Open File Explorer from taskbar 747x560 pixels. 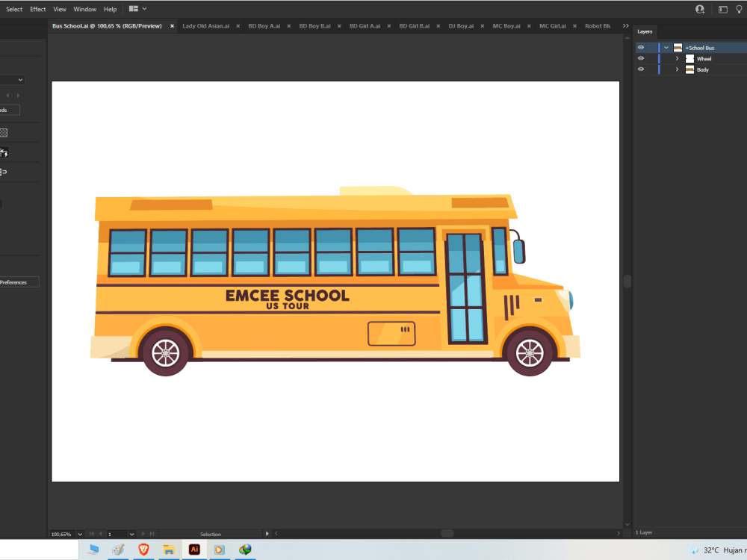[x=169, y=550]
